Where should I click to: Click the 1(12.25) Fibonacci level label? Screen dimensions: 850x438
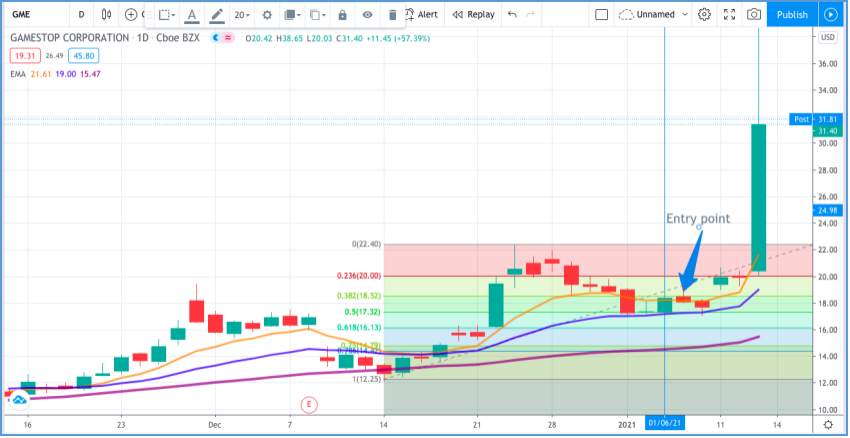point(366,379)
